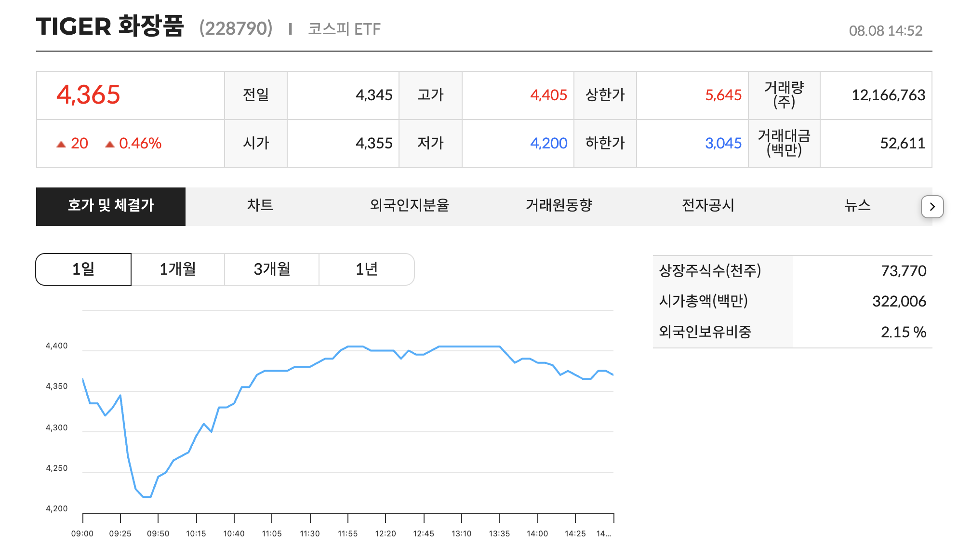Click the timestamp 08.08 14:52

(887, 30)
